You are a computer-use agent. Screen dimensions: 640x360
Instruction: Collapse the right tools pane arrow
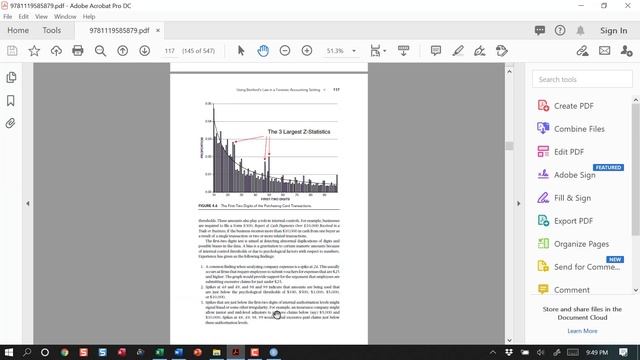(518, 203)
